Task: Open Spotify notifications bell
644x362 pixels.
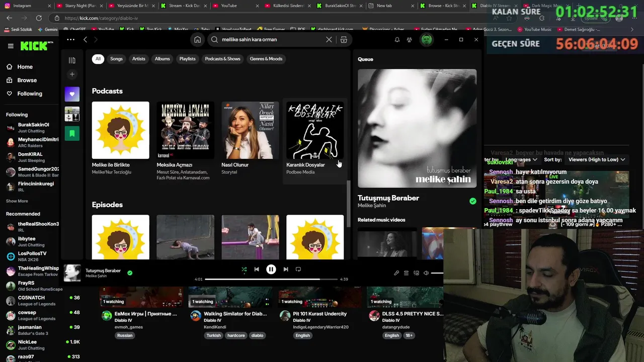Action: (397, 39)
